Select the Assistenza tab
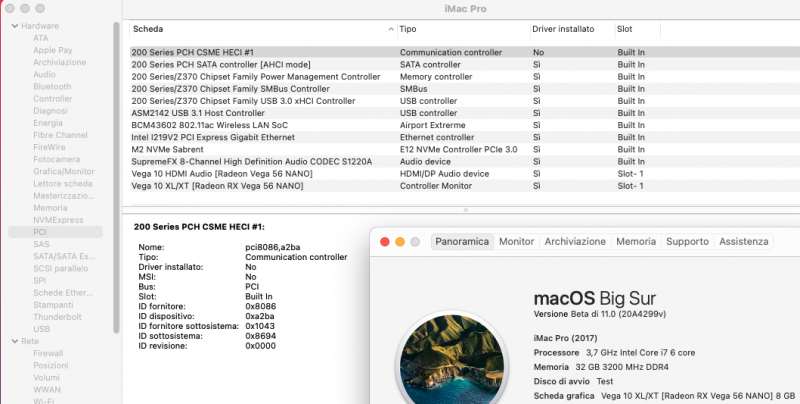This screenshot has height=404, width=800. (743, 242)
